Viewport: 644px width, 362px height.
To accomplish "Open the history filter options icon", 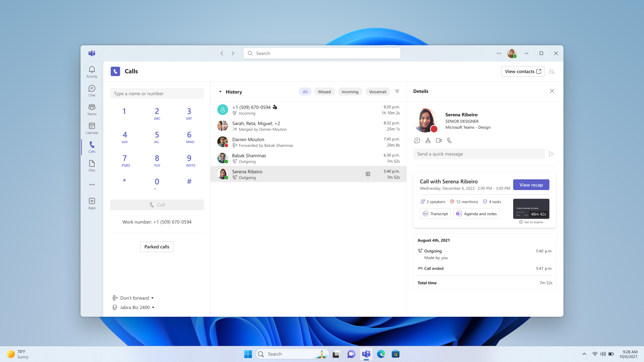I will coord(397,92).
